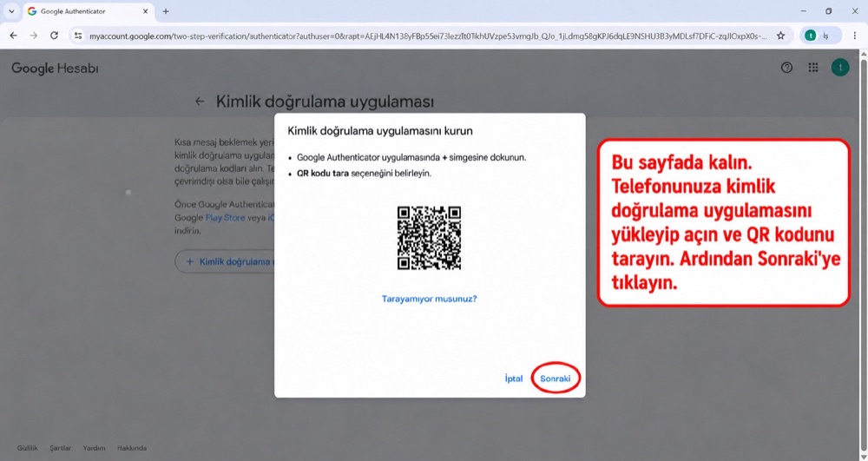The image size is (868, 461).
Task: Click the 'Google Authenticator uygulamasında + simgesine' instruction
Action: coord(411,157)
